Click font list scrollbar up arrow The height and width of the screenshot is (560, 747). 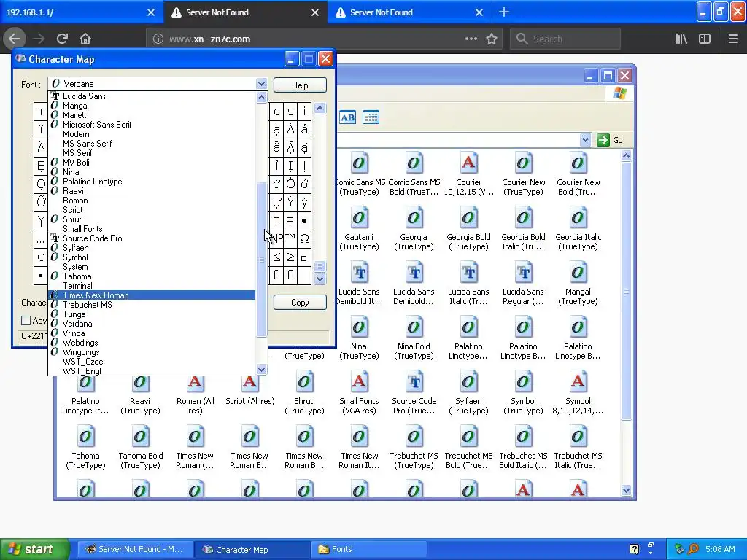point(261,97)
